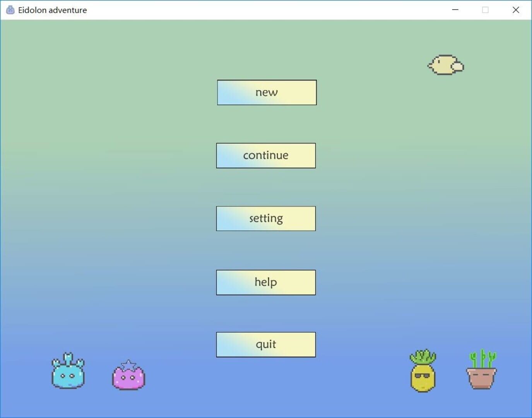Click the potted plant creature
This screenshot has width=532, height=418.
tap(481, 370)
